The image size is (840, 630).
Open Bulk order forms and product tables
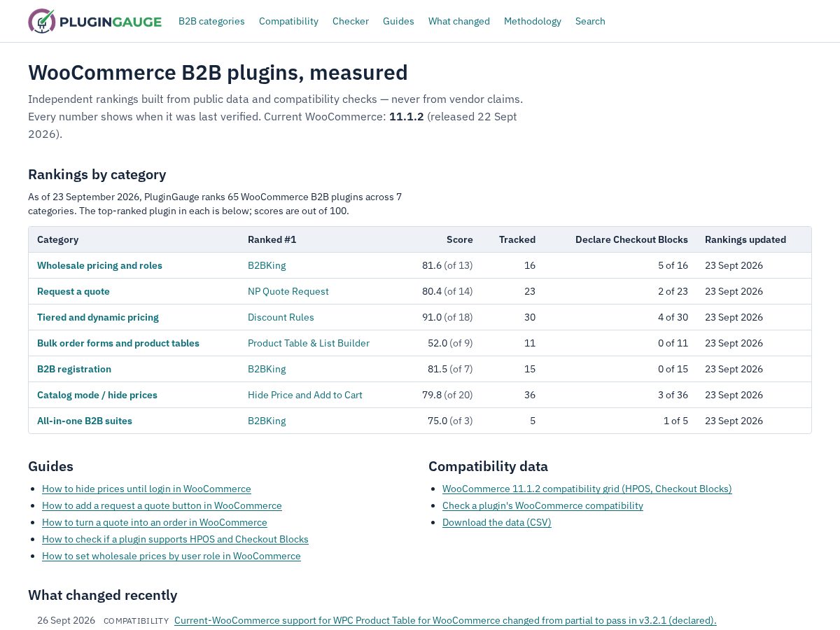[118, 343]
